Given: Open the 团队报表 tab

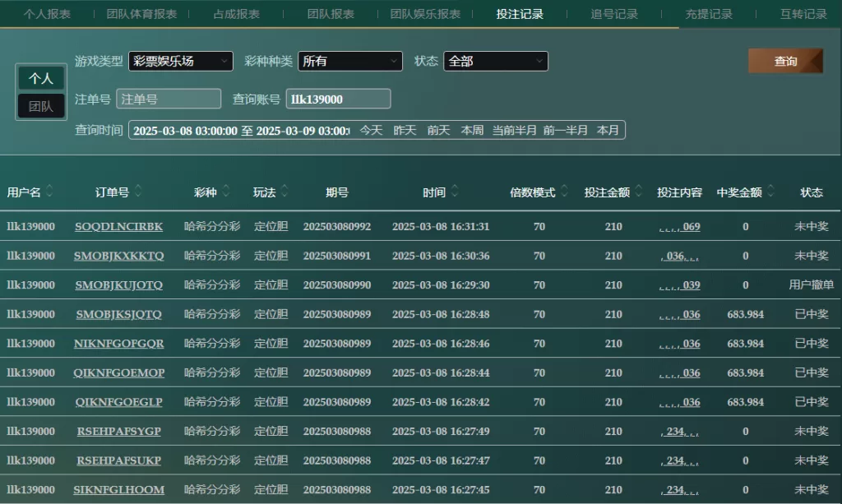Looking at the screenshot, I should point(331,14).
